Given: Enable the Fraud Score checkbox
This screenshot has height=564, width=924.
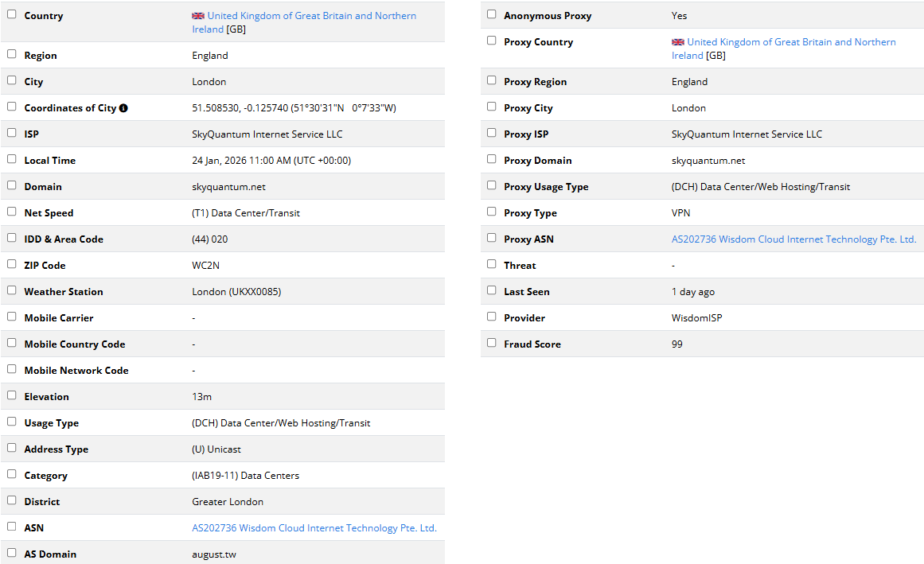Looking at the screenshot, I should [x=491, y=343].
